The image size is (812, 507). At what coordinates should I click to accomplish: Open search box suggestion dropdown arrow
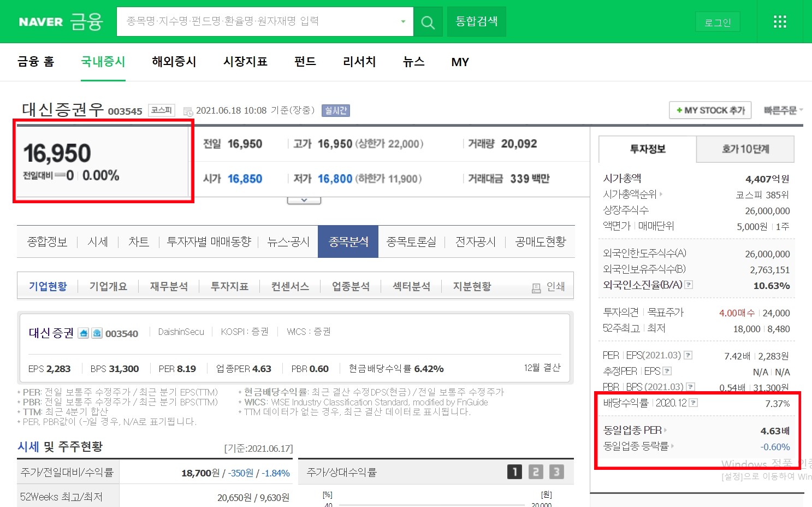(x=403, y=22)
